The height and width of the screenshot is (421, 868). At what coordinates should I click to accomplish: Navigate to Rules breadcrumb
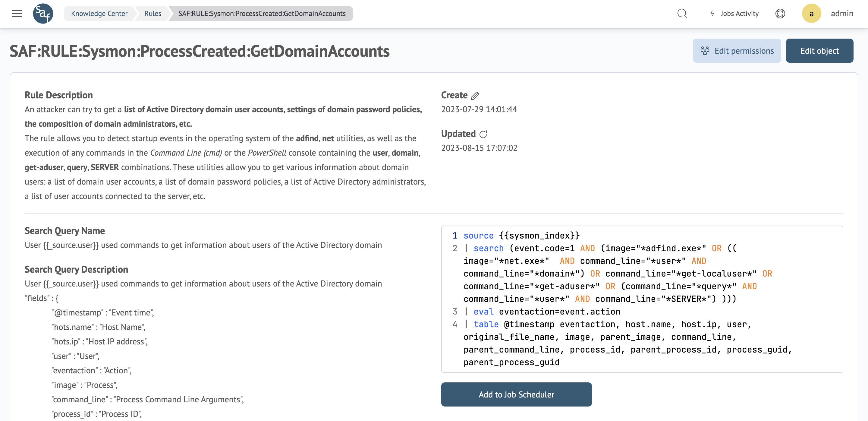pyautogui.click(x=153, y=14)
